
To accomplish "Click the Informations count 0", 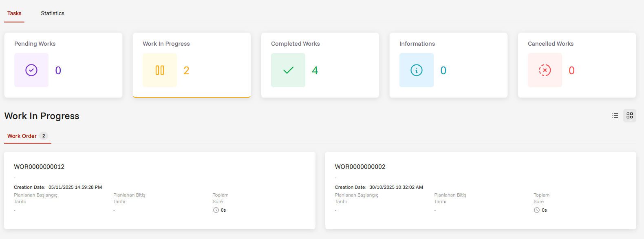I will coord(443,71).
